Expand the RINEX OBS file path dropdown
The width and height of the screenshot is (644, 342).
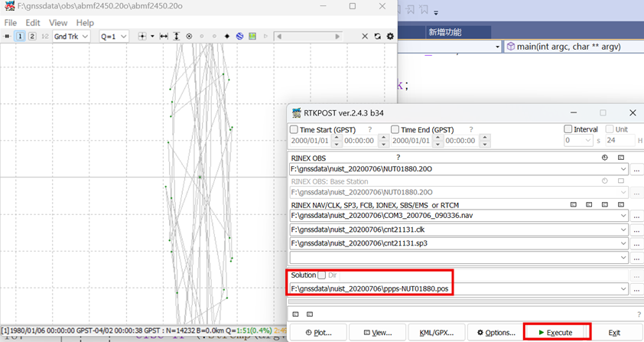623,169
